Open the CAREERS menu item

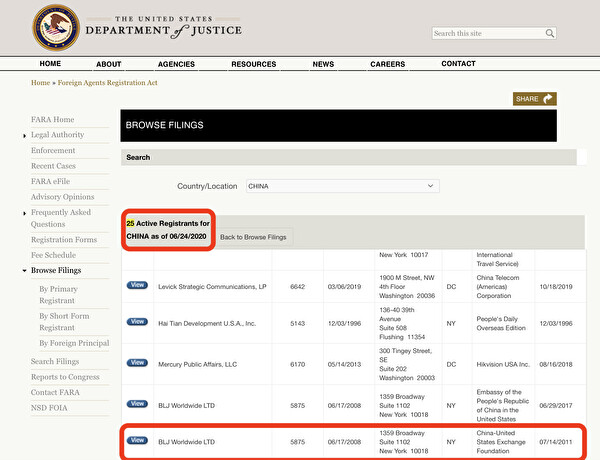tap(388, 64)
